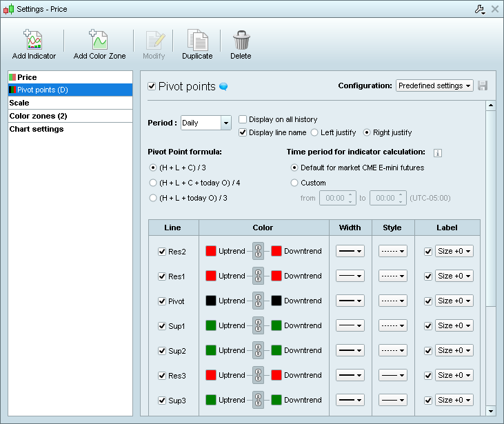Enable Display on all history checkbox
The width and height of the screenshot is (504, 424).
coord(243,119)
